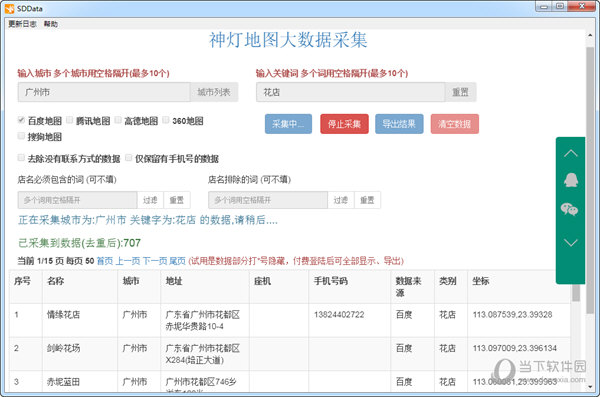Click the QQ contact icon in green sidebar
The height and width of the screenshot is (397, 600).
[x=571, y=180]
